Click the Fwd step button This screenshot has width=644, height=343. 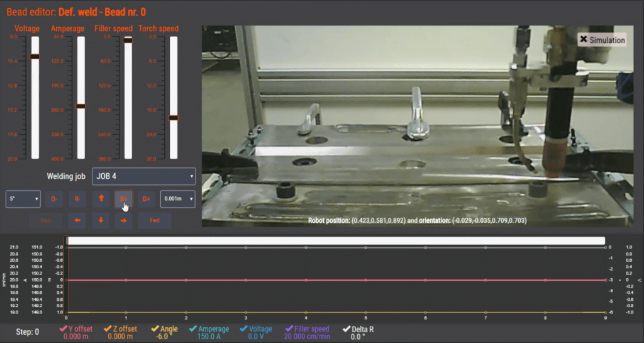click(155, 220)
